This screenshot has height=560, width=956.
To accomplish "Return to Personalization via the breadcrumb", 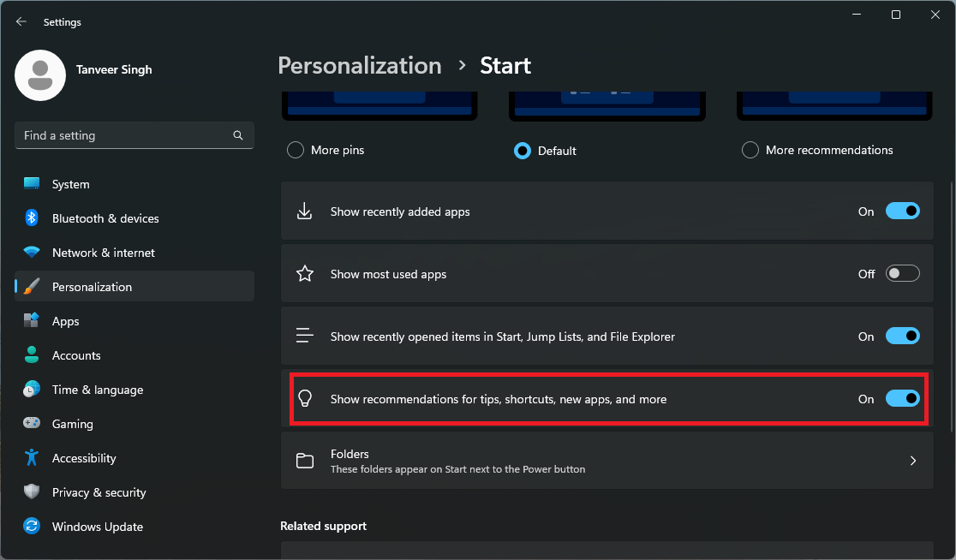I will (x=359, y=65).
